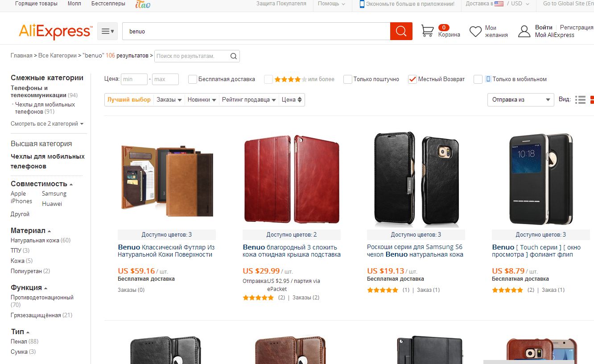
Task: Tick the Только поштучно checkbox
Action: tap(348, 79)
